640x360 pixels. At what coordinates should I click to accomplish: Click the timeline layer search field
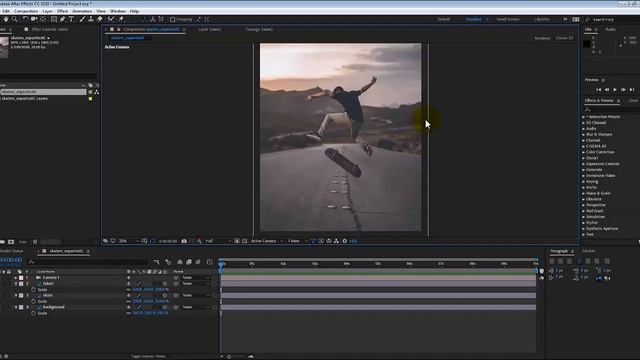(87, 262)
